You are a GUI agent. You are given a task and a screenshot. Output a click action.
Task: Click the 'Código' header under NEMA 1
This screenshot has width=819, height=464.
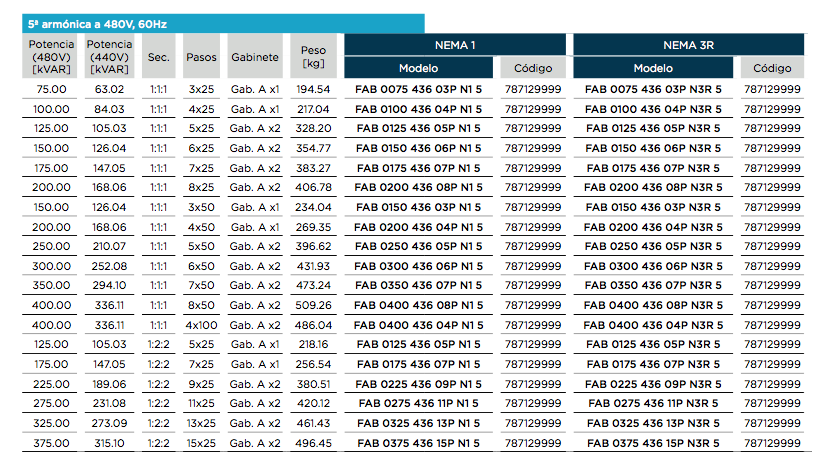pyautogui.click(x=533, y=68)
